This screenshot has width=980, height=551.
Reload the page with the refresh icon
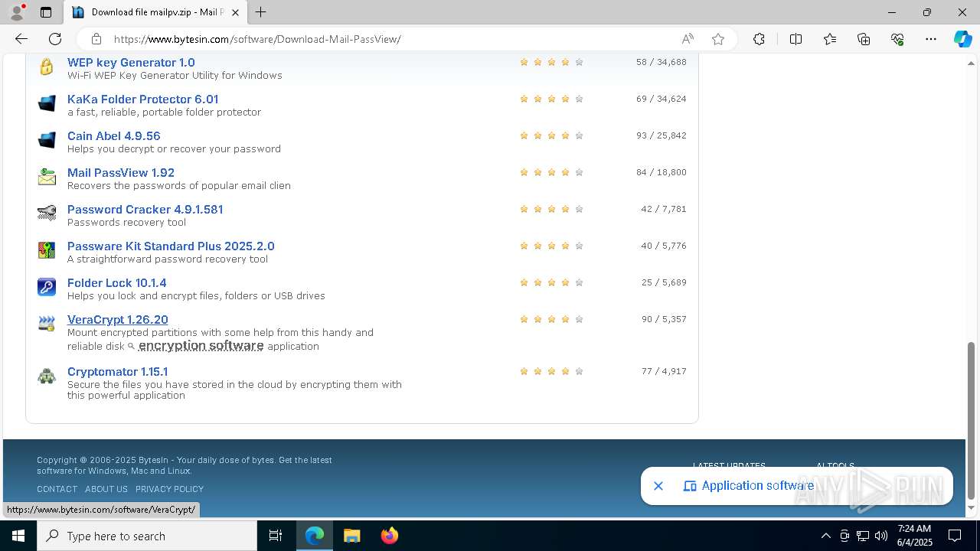pyautogui.click(x=55, y=39)
